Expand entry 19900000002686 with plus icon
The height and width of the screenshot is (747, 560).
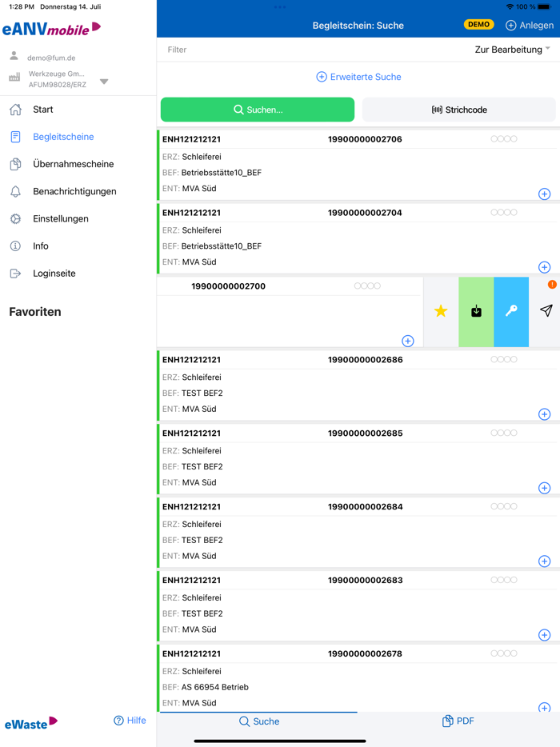pyautogui.click(x=544, y=414)
